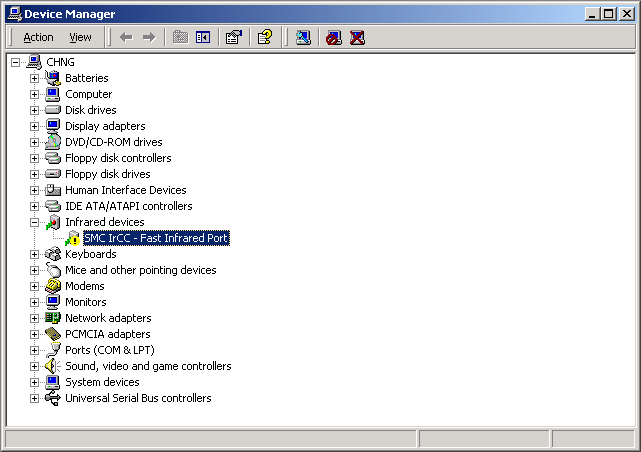Select the Floppy disk controllers label

click(118, 158)
